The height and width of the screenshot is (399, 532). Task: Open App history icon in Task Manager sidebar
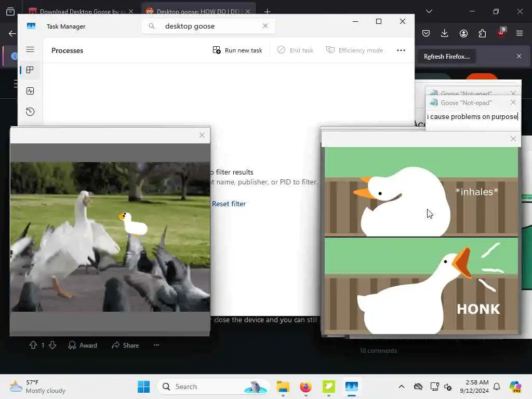(30, 112)
